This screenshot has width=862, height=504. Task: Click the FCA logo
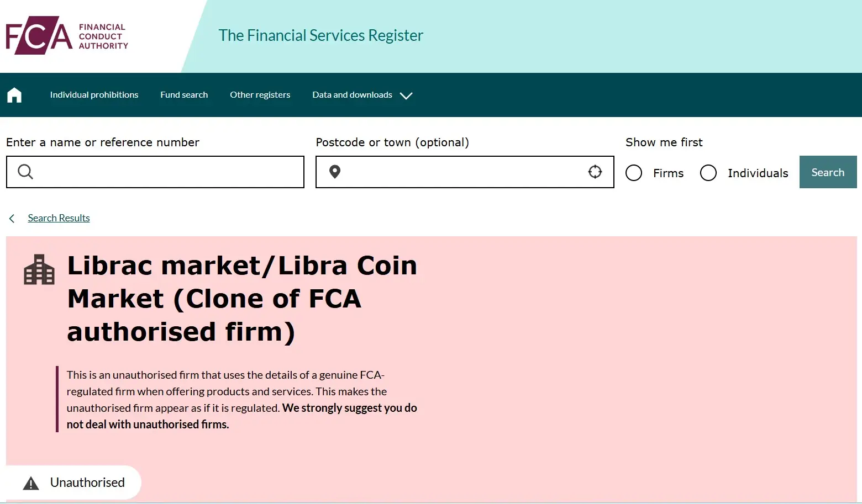(x=65, y=35)
